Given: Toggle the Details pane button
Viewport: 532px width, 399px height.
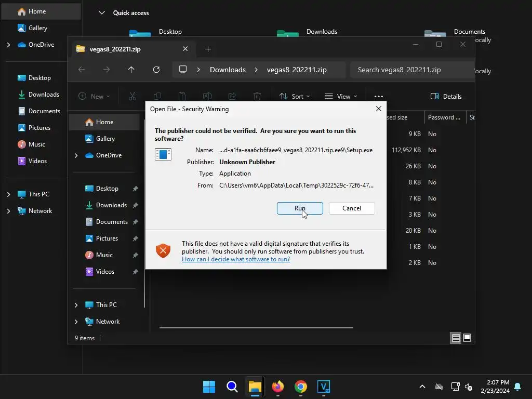Looking at the screenshot, I should 446,96.
